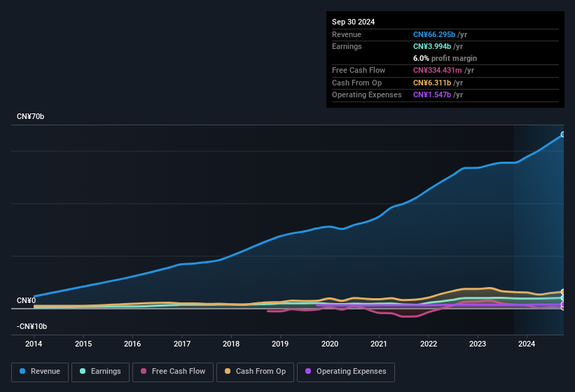Screen dimensions: 575x392
Task: Click the 2015 x-axis label
Action: click(83, 344)
